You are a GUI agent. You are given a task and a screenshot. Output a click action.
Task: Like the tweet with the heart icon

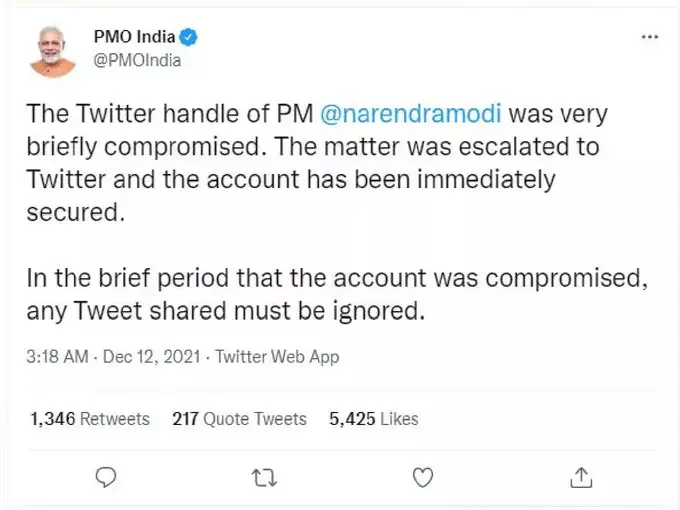point(423,478)
